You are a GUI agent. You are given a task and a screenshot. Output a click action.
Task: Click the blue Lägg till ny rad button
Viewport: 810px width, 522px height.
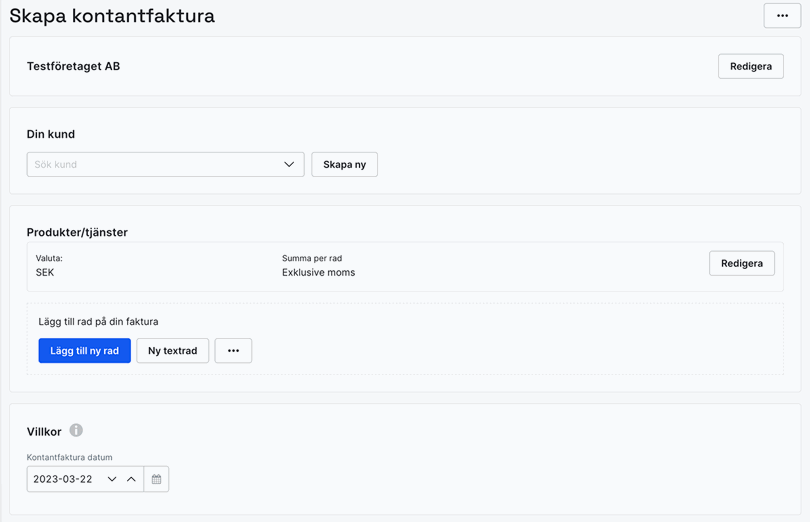84,351
